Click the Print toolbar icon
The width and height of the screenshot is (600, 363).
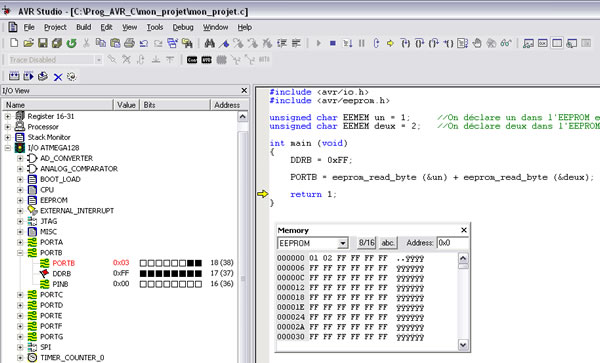[x=129, y=43]
